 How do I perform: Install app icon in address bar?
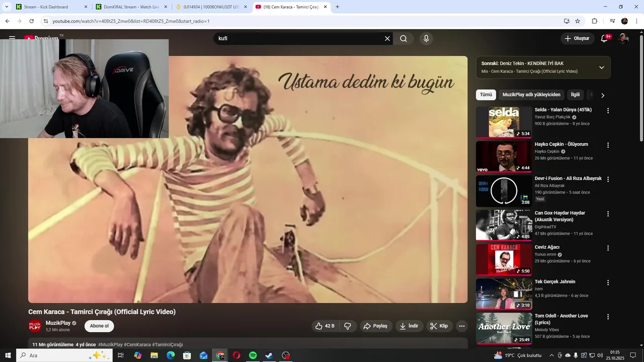point(567,21)
